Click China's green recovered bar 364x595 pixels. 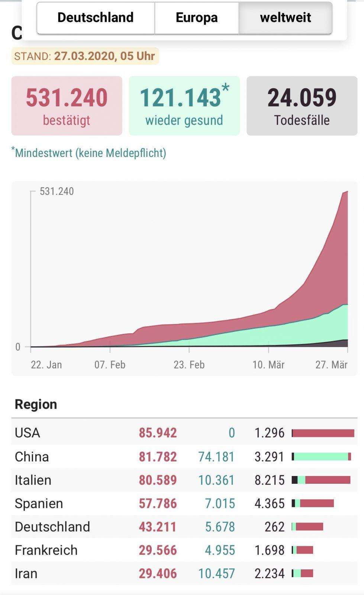tap(321, 456)
